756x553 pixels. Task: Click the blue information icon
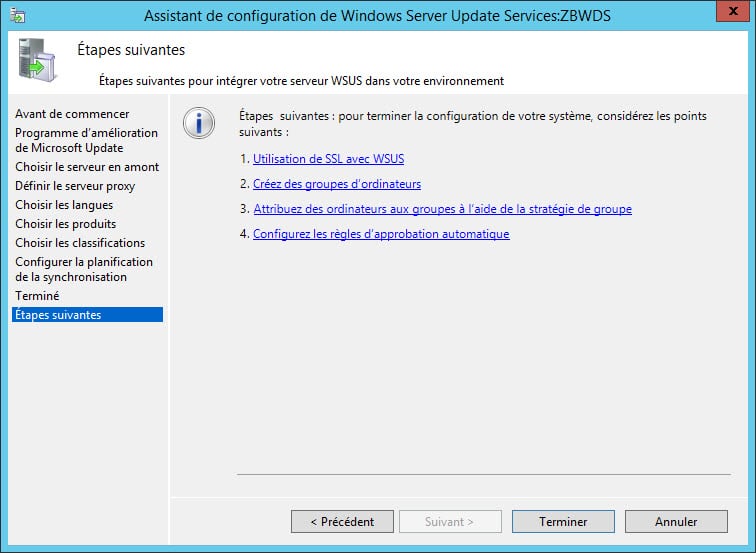(x=199, y=123)
